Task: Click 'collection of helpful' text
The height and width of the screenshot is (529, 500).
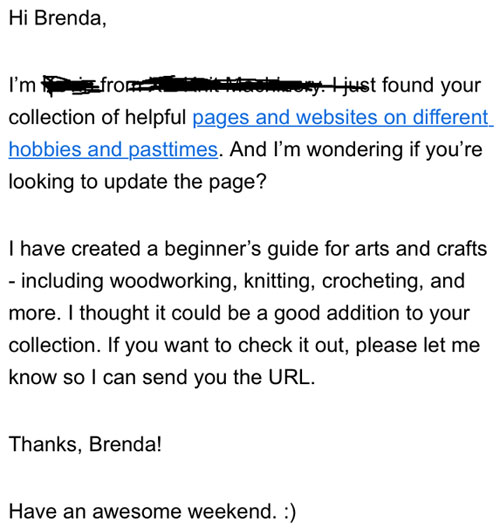Action: 98,118
